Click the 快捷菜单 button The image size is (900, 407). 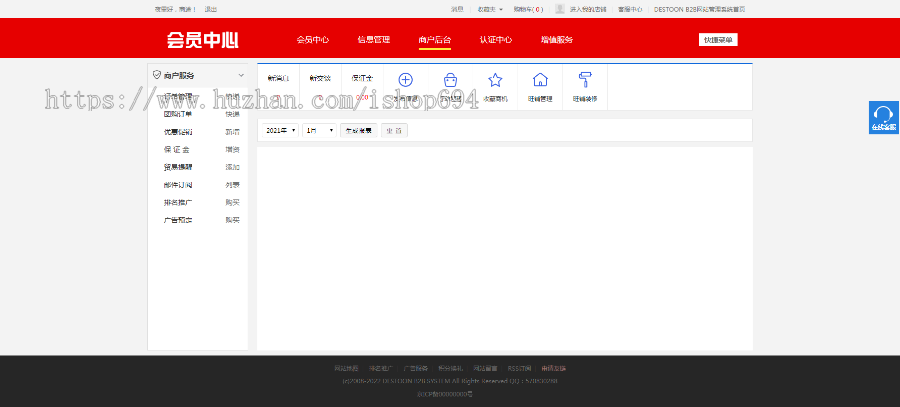pyautogui.click(x=717, y=40)
